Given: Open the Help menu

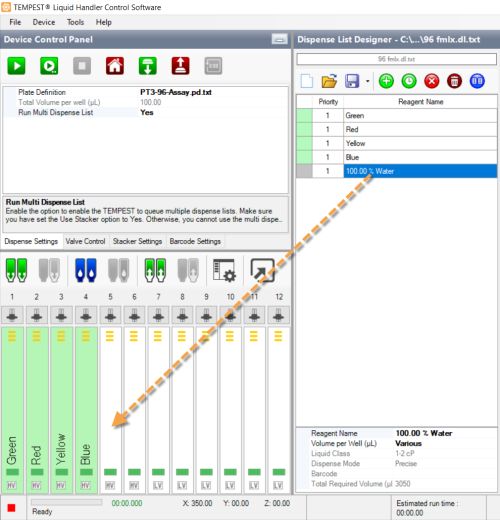Looking at the screenshot, I should (x=104, y=22).
